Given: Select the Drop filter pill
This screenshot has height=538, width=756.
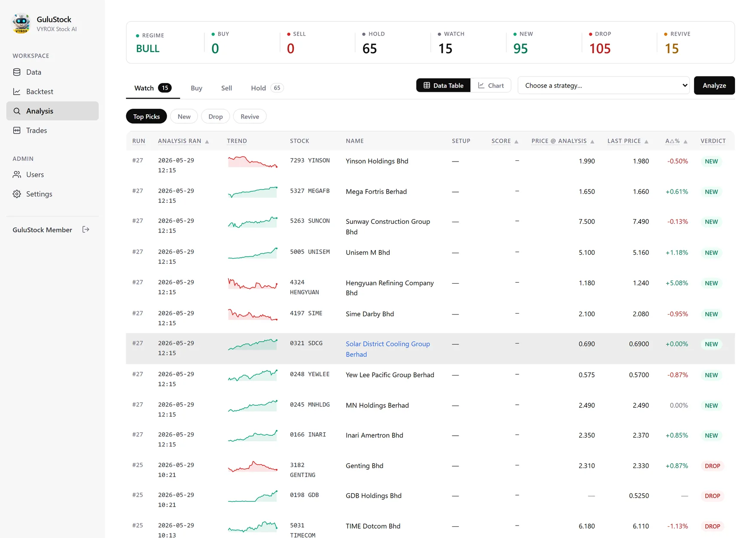Looking at the screenshot, I should [216, 116].
